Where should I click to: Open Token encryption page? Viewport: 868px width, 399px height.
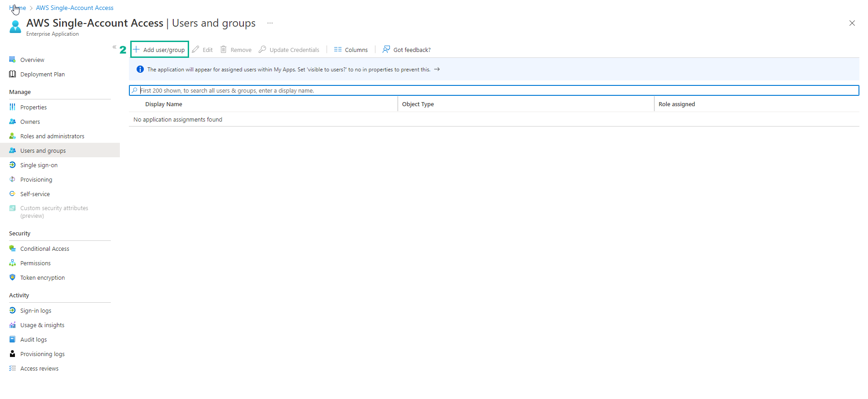pyautogui.click(x=43, y=277)
